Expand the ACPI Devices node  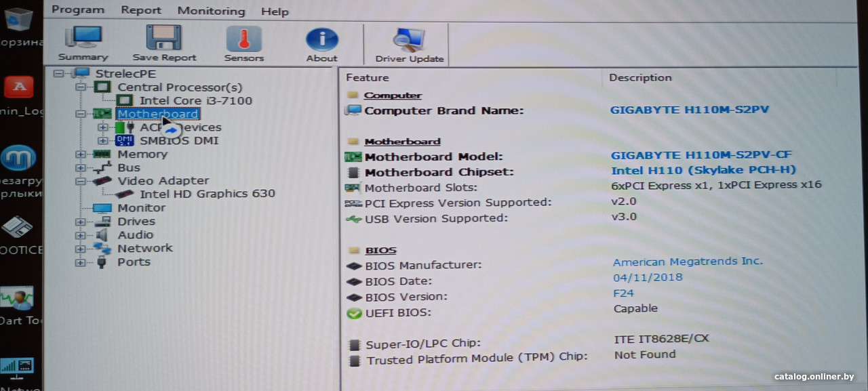pyautogui.click(x=102, y=127)
